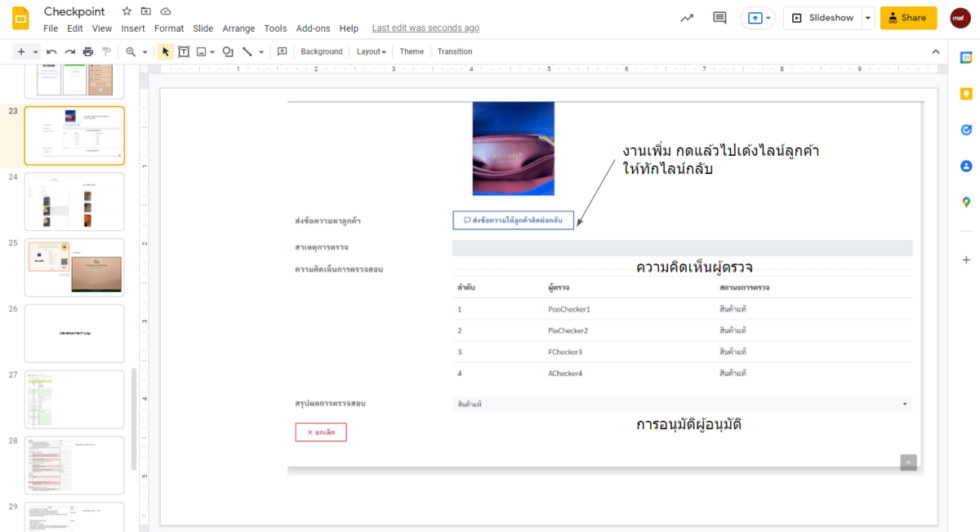This screenshot has height=532, width=980.
Task: Open version history via 'Last edit was seconds ago'
Action: pyautogui.click(x=425, y=28)
